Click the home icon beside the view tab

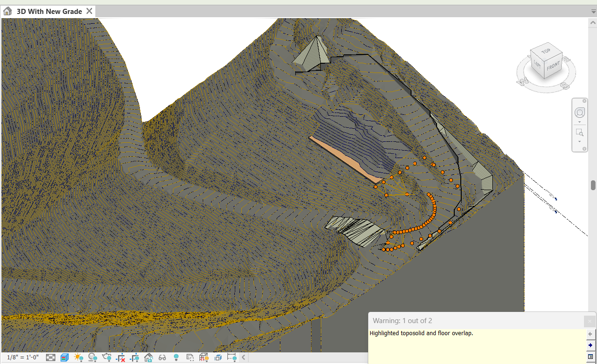tap(7, 11)
